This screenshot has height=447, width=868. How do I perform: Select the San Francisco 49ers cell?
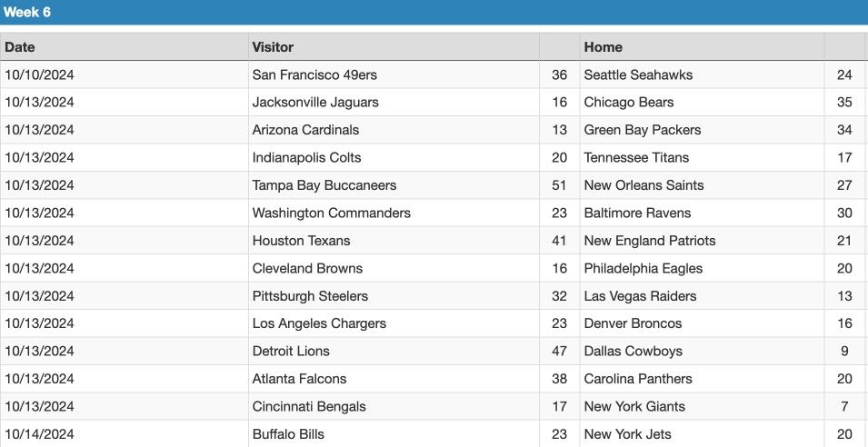(394, 74)
